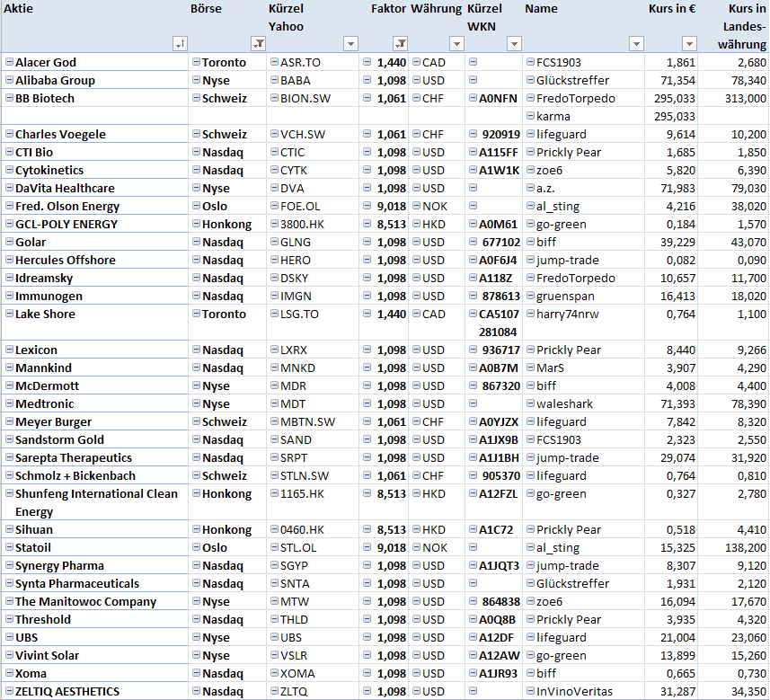Collapse the A0M61 WKN entry

[x=473, y=224]
